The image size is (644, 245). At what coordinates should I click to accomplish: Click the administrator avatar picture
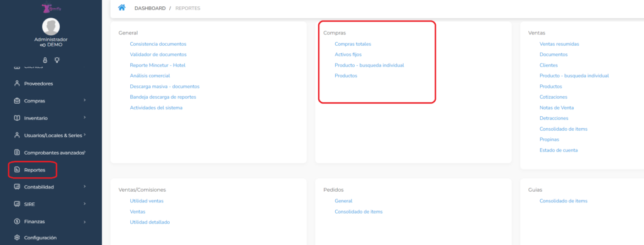click(51, 26)
